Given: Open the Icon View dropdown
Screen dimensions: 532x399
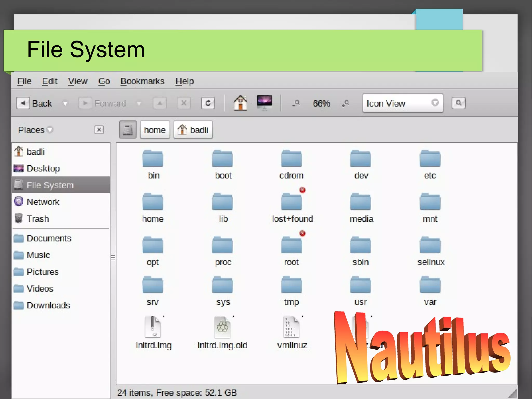Looking at the screenshot, I should coord(403,103).
